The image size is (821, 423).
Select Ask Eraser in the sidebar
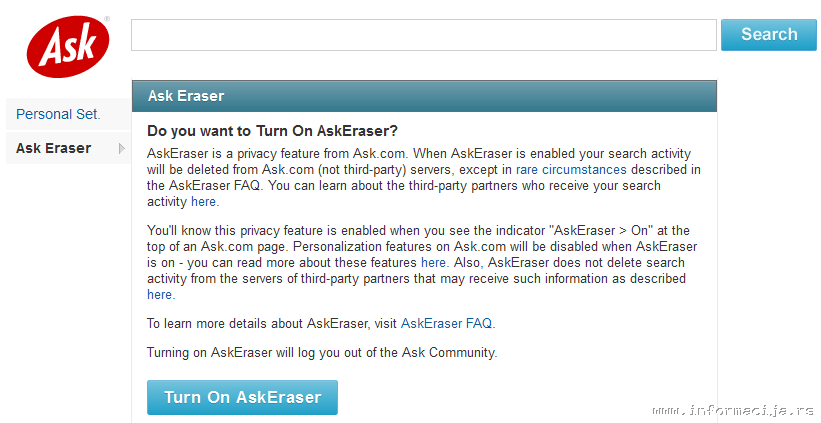click(53, 148)
